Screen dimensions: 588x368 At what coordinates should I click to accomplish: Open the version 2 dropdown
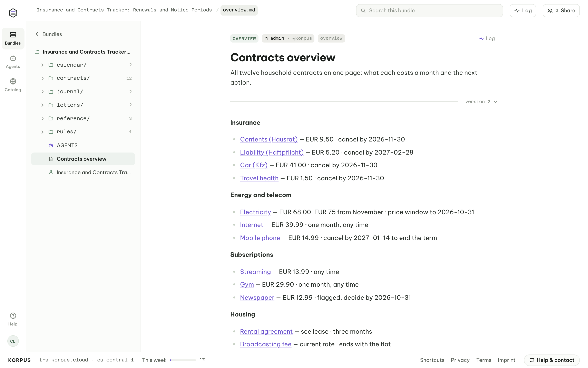pos(481,102)
